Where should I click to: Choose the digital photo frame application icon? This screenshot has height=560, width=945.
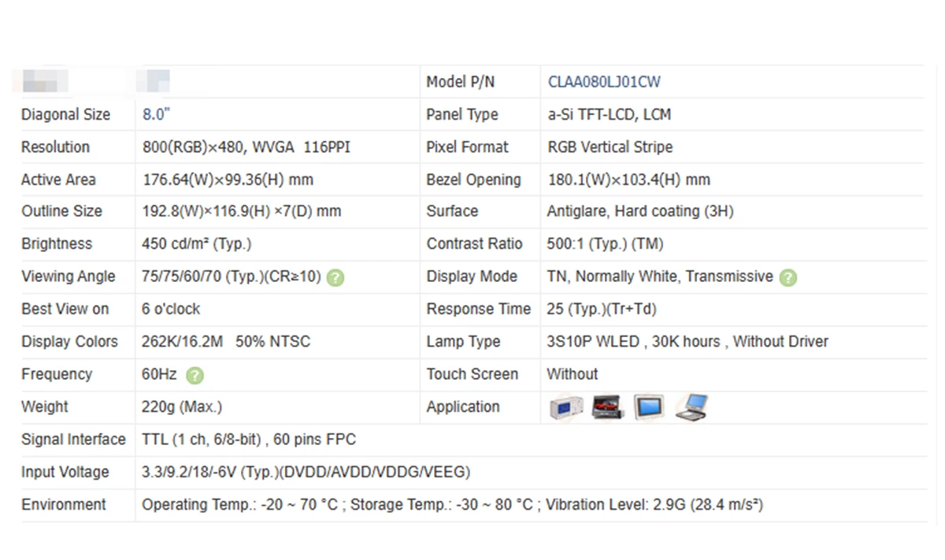[649, 407]
